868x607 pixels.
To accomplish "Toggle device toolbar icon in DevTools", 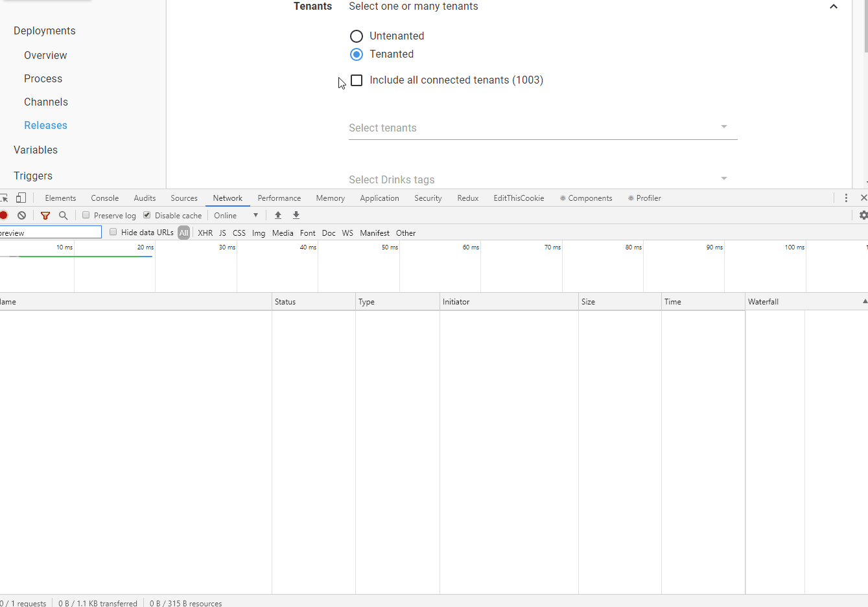I will [21, 198].
